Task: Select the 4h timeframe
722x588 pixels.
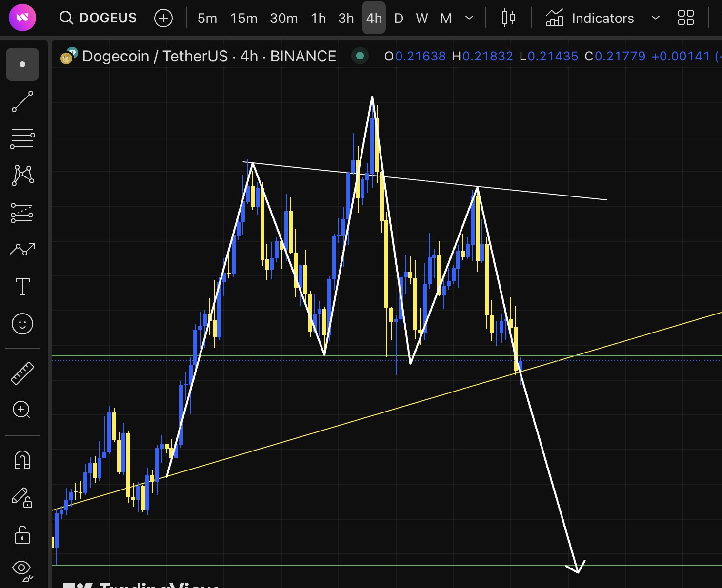Action: [374, 18]
